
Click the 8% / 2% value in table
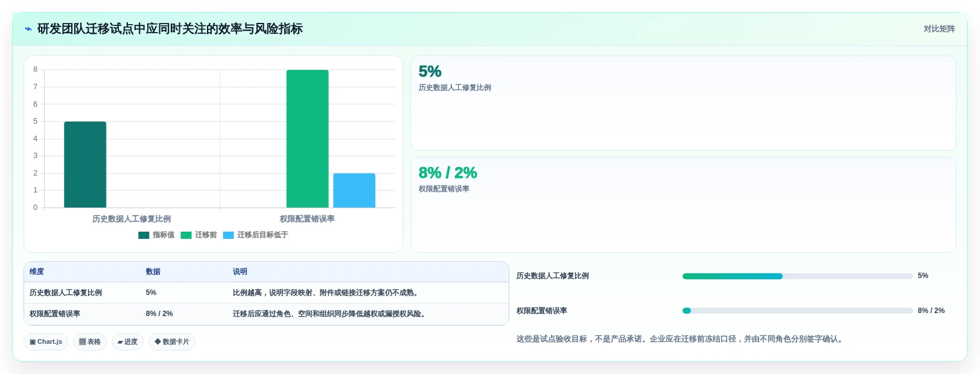tap(159, 314)
